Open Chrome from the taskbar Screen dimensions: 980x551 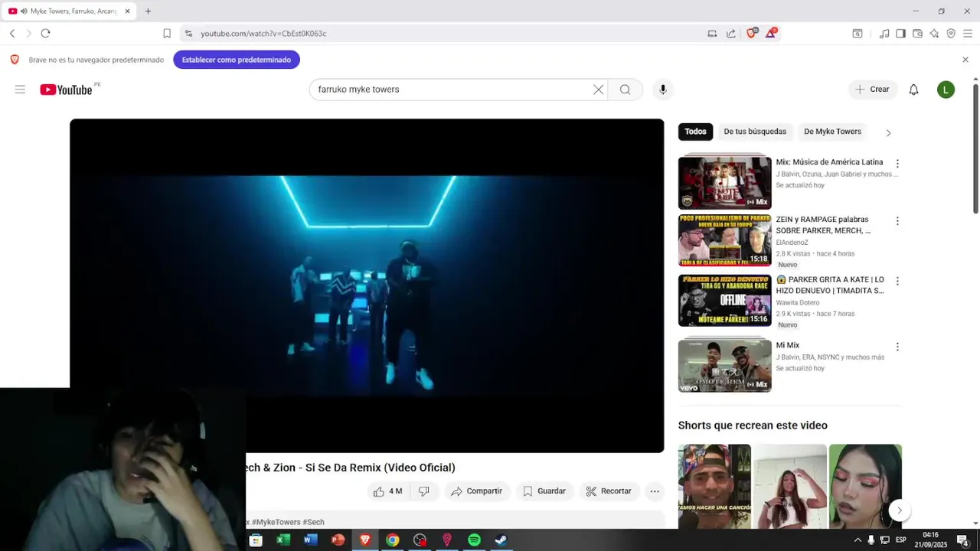click(x=392, y=540)
